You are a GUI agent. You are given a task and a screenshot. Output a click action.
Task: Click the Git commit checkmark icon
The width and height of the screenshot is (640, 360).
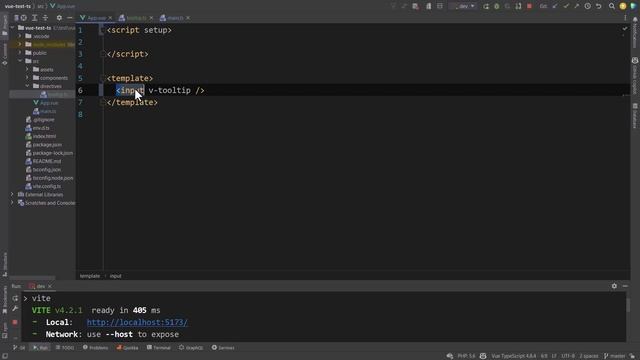tap(566, 6)
